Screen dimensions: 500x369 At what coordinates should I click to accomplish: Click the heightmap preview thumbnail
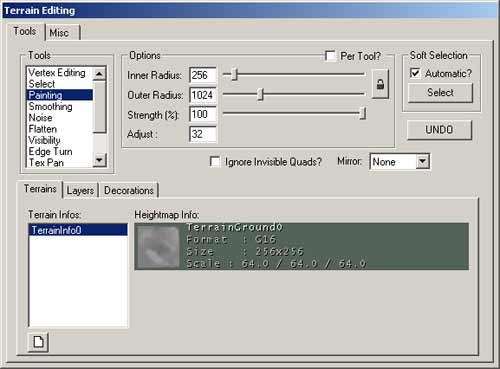coord(159,247)
